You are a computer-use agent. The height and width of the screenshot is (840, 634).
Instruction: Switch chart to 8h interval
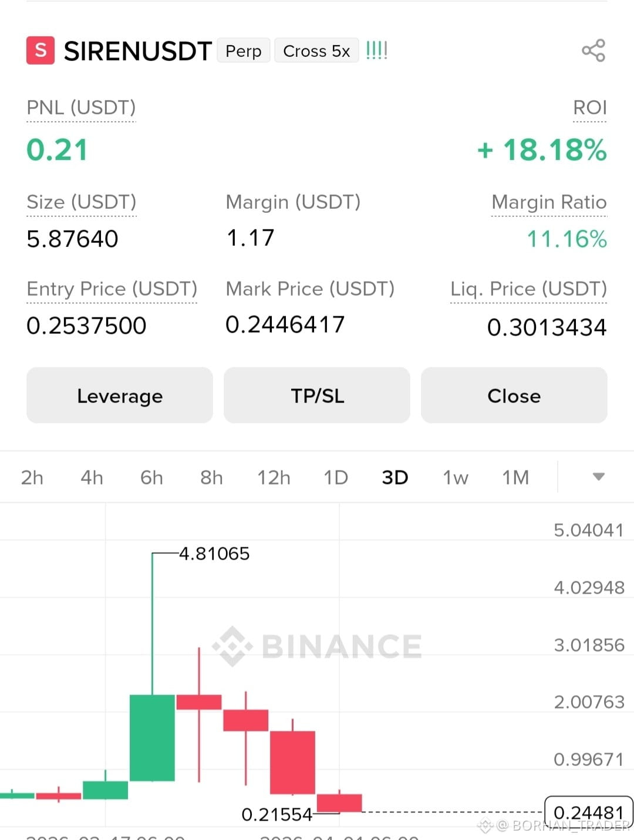pyautogui.click(x=211, y=477)
